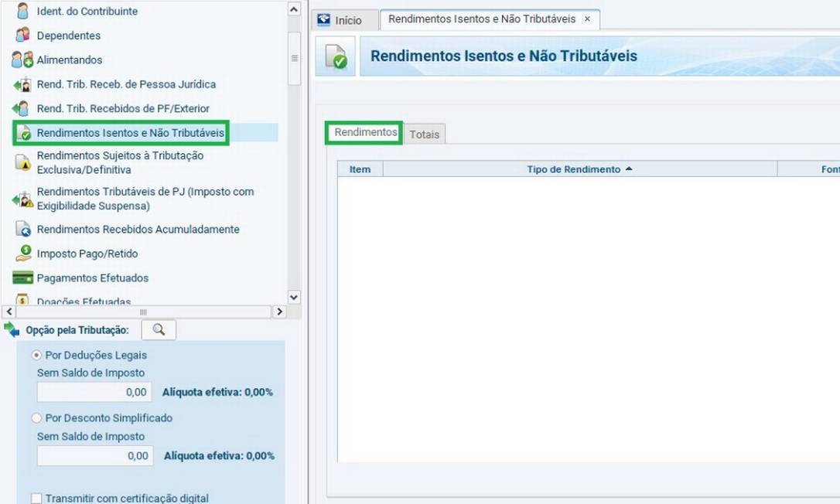Open Rend. Trib. Receb. de Pessoa Jurídica
The image size is (840, 504).
point(126,84)
